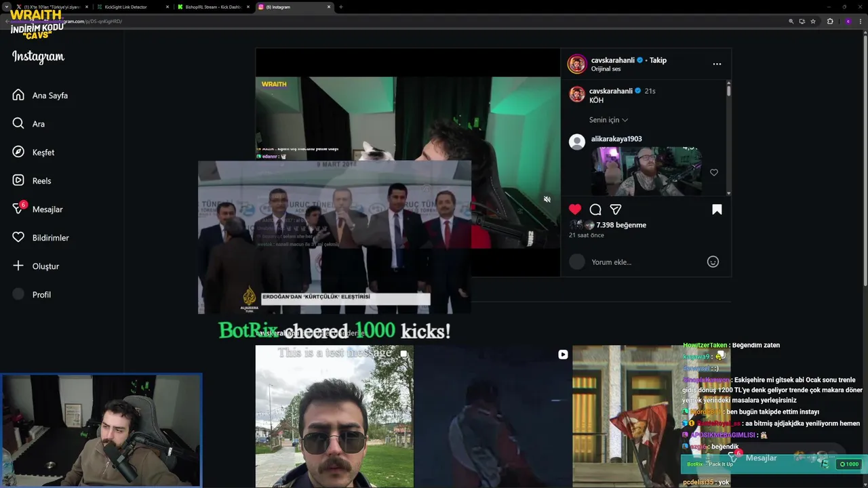This screenshot has width=868, height=488.
Task: Open browser extensions puzzle icon
Action: tap(830, 21)
